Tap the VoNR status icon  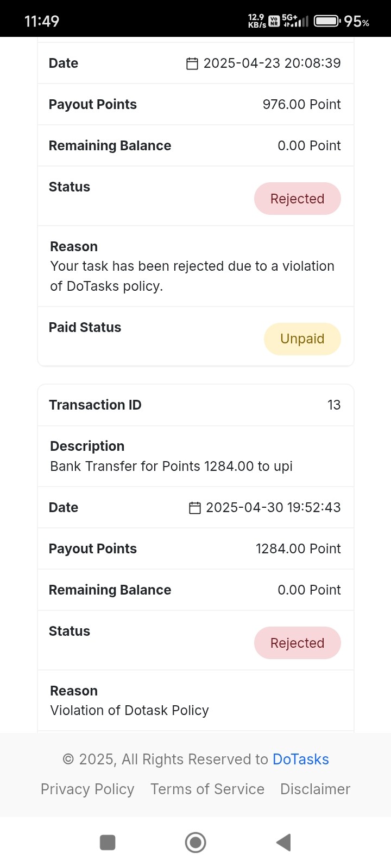tap(274, 21)
